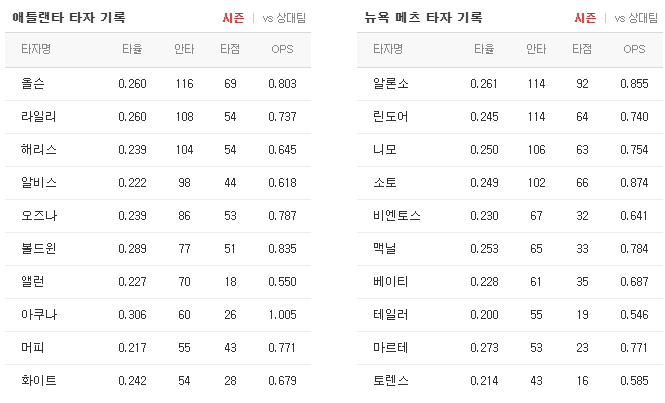Click the 애틀랜타 타자 기록 title
The height and width of the screenshot is (403, 665).
(69, 18)
